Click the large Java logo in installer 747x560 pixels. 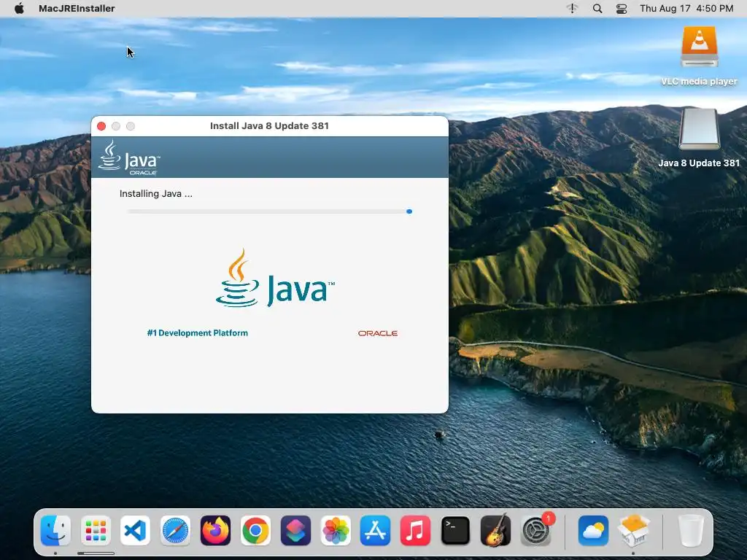[x=275, y=278]
